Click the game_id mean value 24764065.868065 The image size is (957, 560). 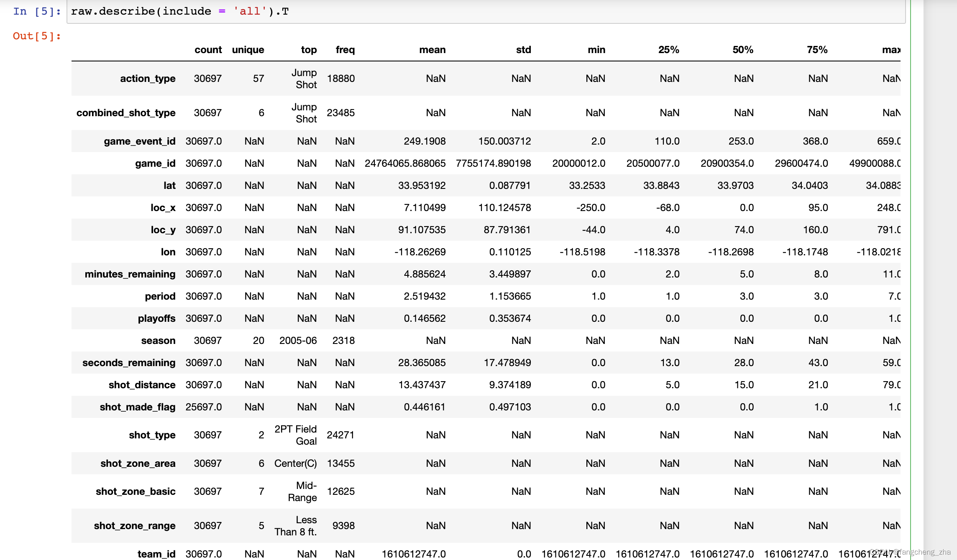click(405, 163)
